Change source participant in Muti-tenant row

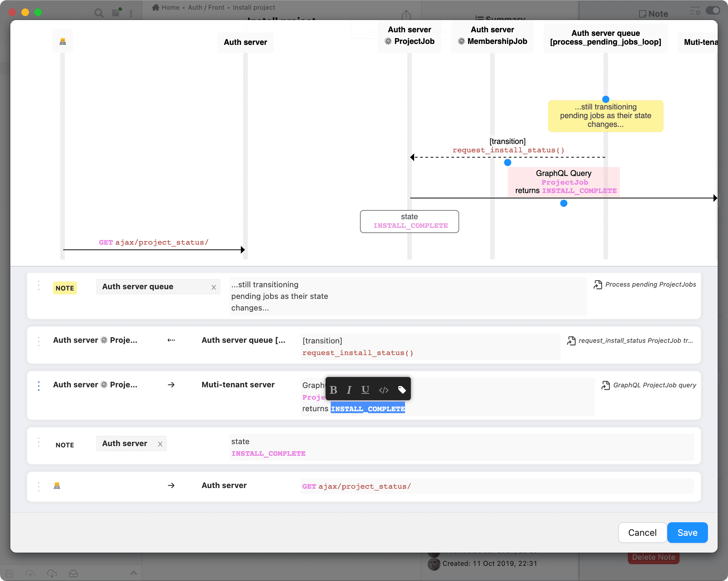95,385
